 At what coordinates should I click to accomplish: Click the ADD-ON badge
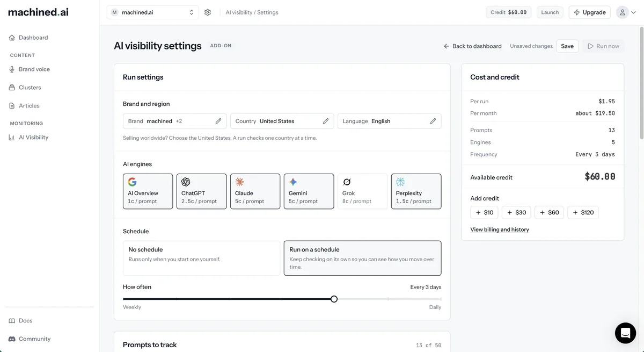tap(221, 46)
